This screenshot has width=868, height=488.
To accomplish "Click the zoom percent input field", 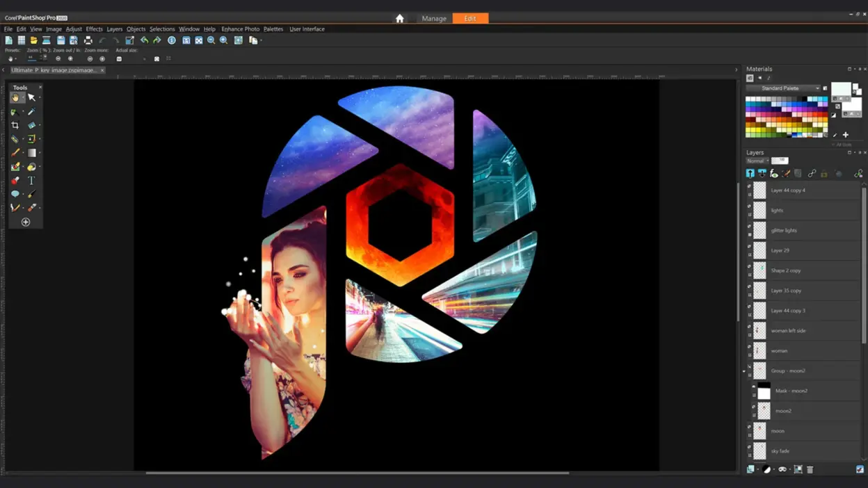I will [32, 59].
